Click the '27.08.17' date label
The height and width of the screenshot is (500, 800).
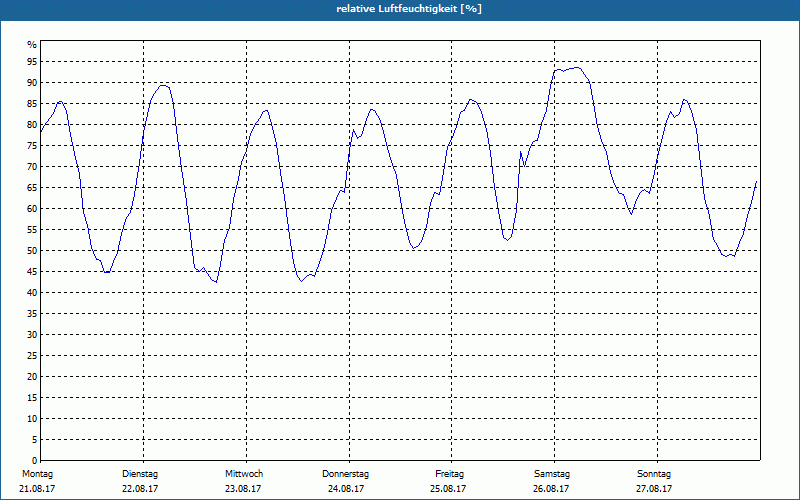654,489
